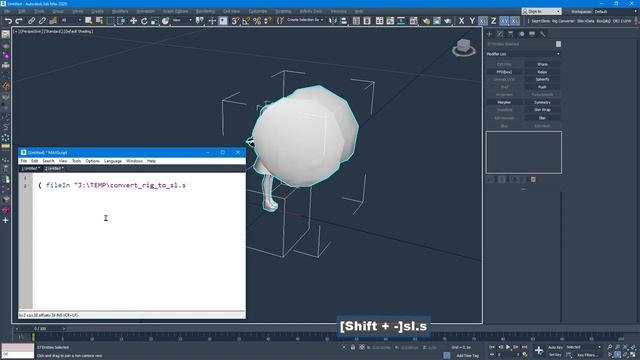Open the Render Setup teapot icon
This screenshot has width=640, height=360.
426,21
